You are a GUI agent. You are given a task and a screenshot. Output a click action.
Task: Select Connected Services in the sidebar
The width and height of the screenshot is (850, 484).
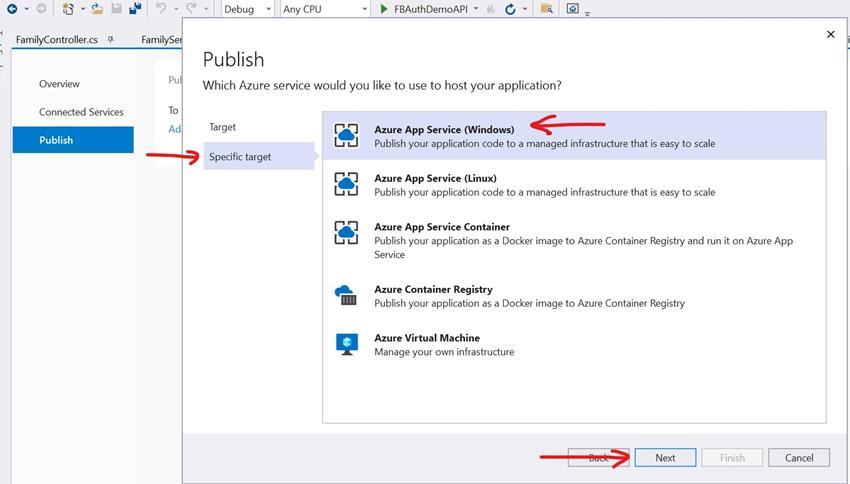(81, 112)
